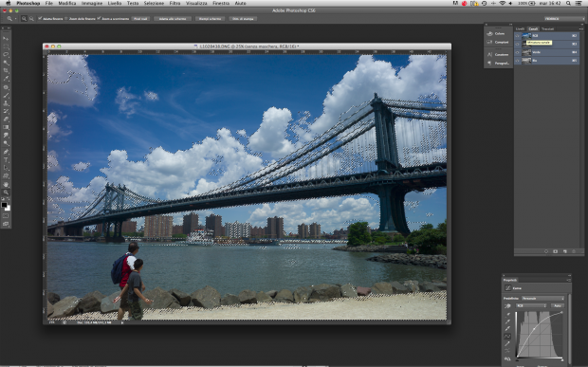Choose Zoom In mode in options bar
The height and width of the screenshot is (367, 588).
click(x=24, y=18)
